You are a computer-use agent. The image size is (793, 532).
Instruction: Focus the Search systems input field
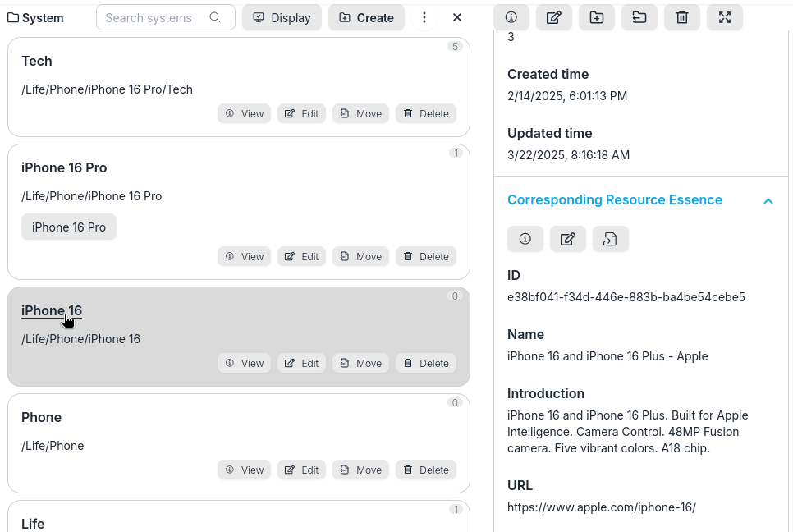pyautogui.click(x=156, y=17)
